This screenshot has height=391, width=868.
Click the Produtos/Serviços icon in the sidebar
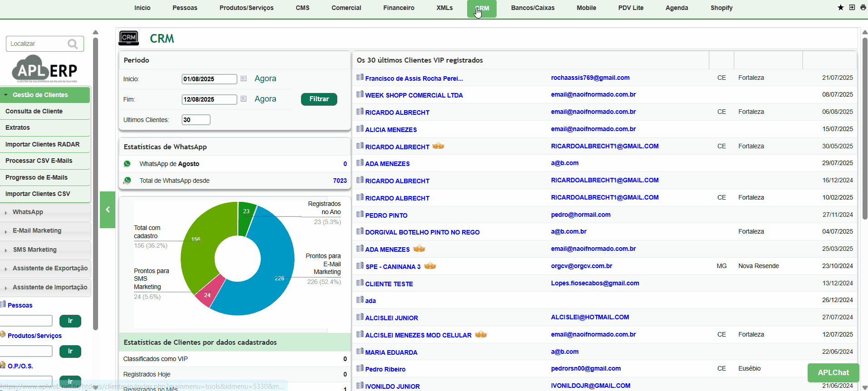[x=3, y=335]
